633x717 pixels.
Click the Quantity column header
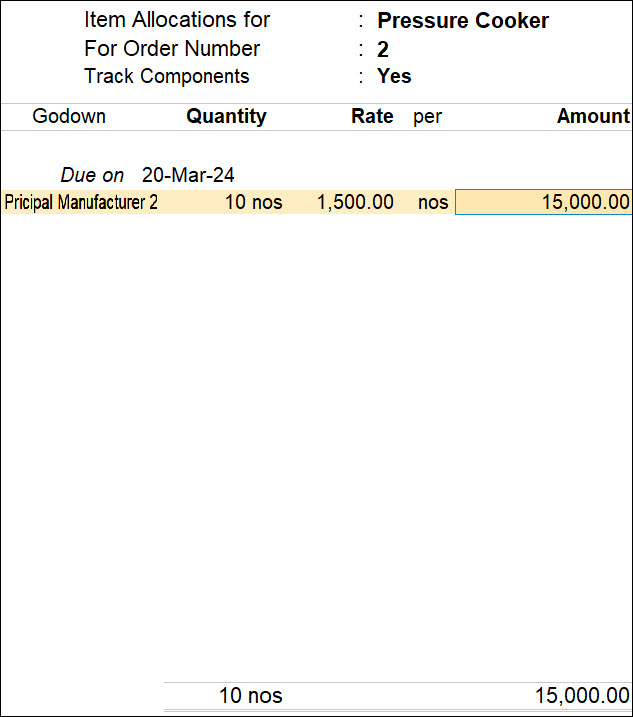(x=226, y=116)
